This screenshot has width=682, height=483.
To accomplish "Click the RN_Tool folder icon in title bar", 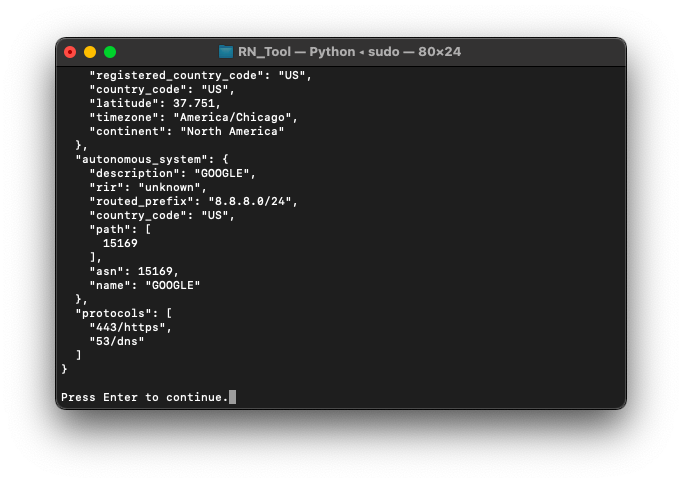I will pyautogui.click(x=226, y=52).
